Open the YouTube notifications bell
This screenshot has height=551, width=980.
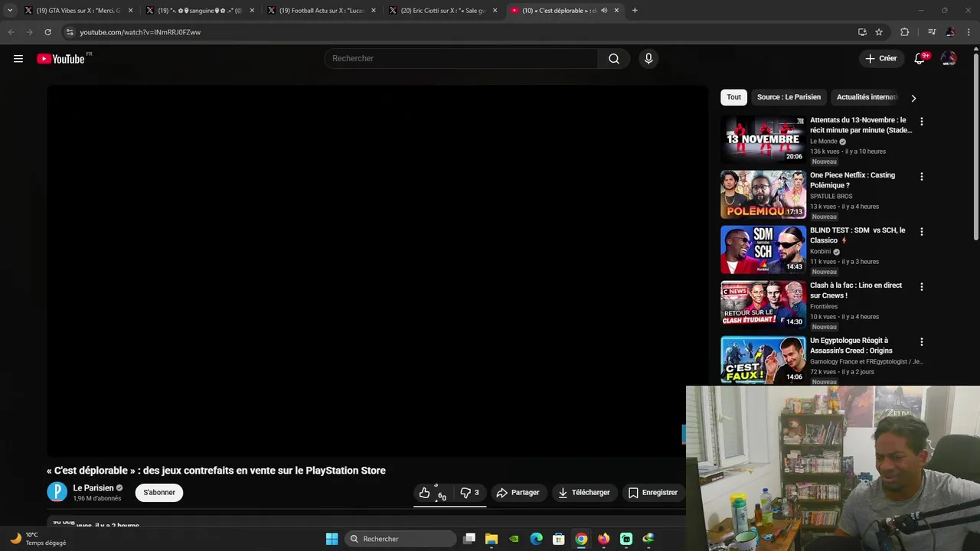point(920,59)
